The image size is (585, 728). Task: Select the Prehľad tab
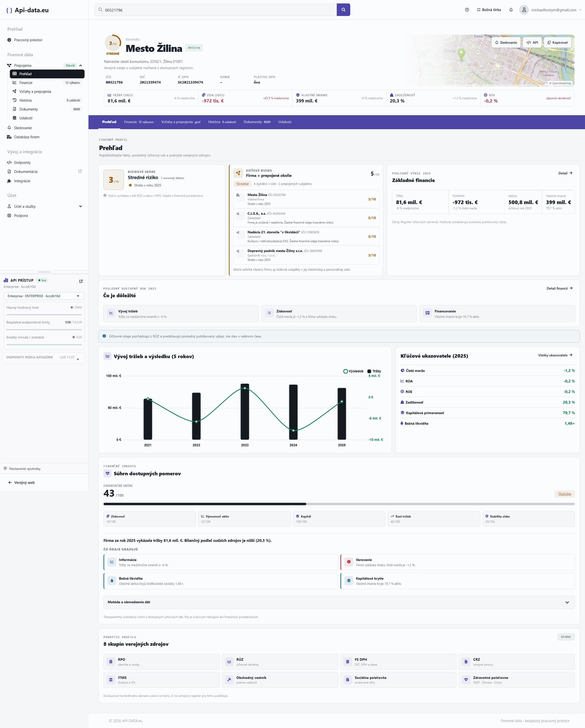(x=109, y=122)
